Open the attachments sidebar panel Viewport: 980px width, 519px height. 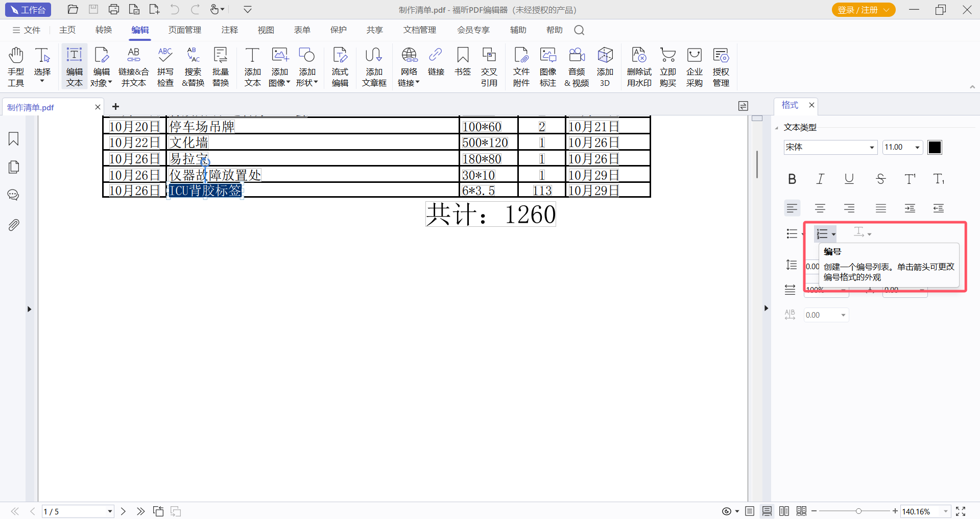14,225
